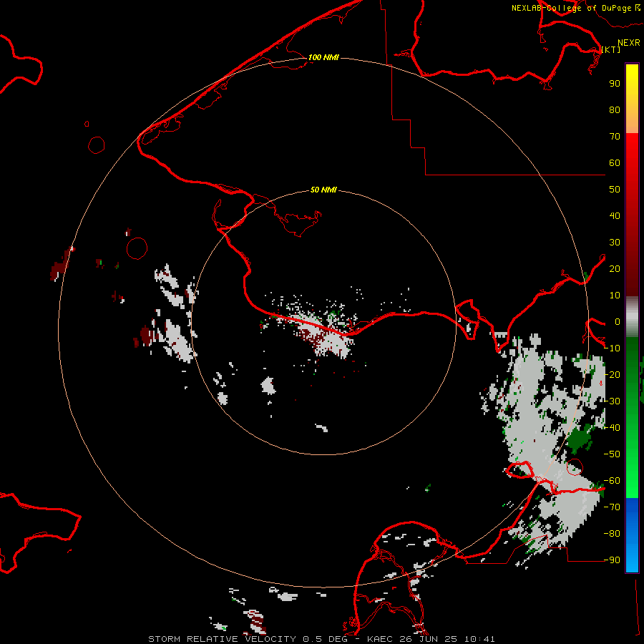644x644 pixels.
Task: Click the -40 scale label
Action: [613, 428]
